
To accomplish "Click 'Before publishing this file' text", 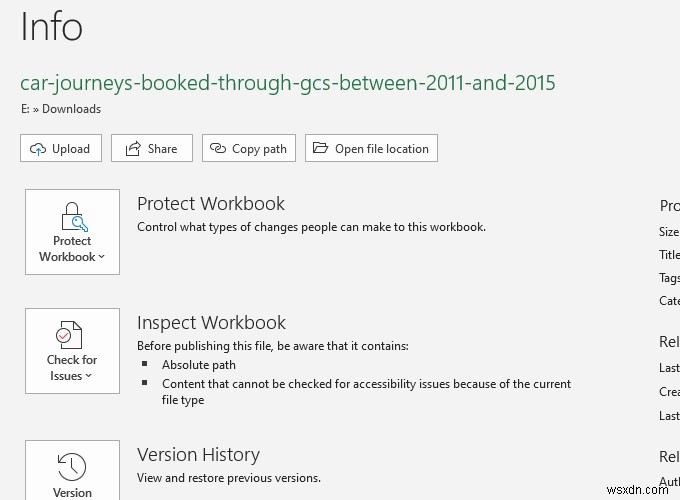I will pyautogui.click(x=273, y=346).
